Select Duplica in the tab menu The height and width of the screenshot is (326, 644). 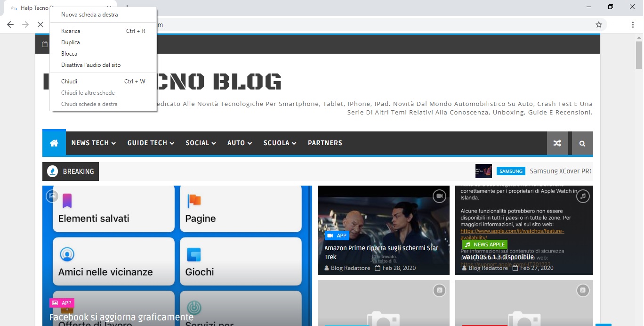(x=103, y=42)
